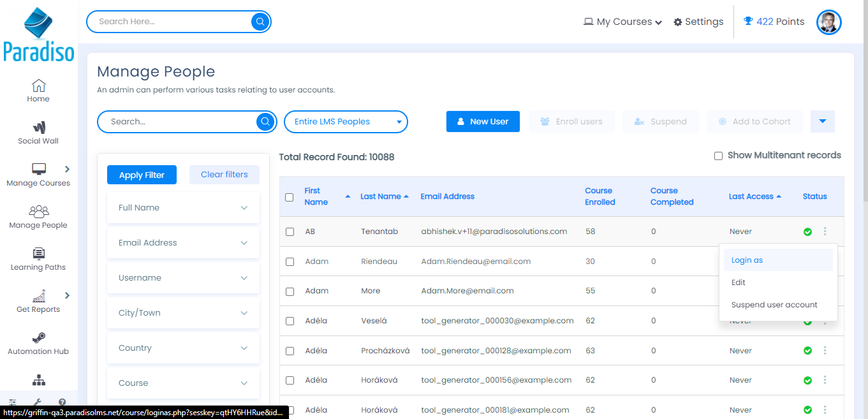868x419 pixels.
Task: Choose Login as from context menu
Action: (x=747, y=260)
